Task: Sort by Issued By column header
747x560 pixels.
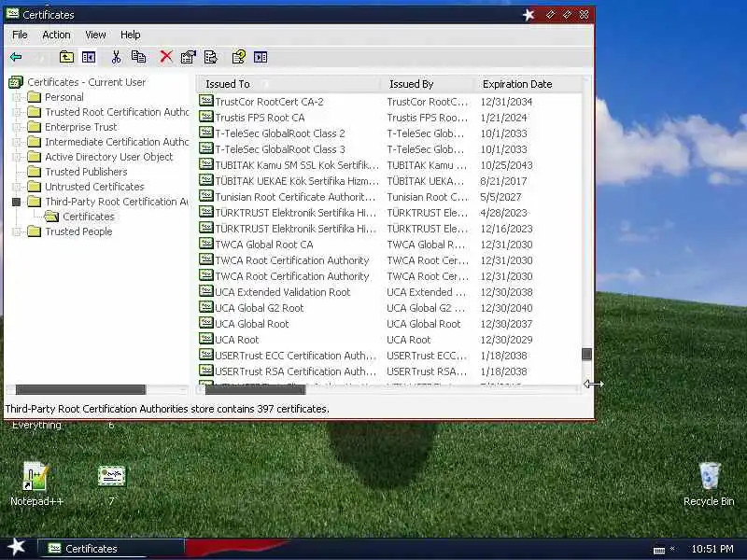Action: [428, 84]
